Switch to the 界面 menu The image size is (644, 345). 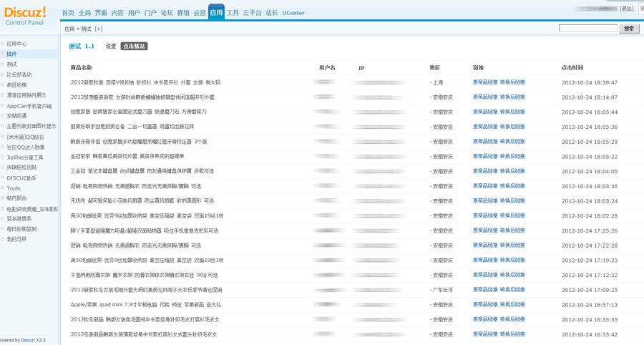coord(101,13)
